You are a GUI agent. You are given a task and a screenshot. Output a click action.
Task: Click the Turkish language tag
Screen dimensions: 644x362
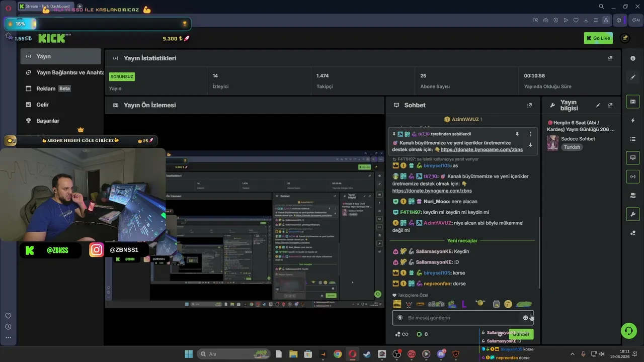[572, 147]
